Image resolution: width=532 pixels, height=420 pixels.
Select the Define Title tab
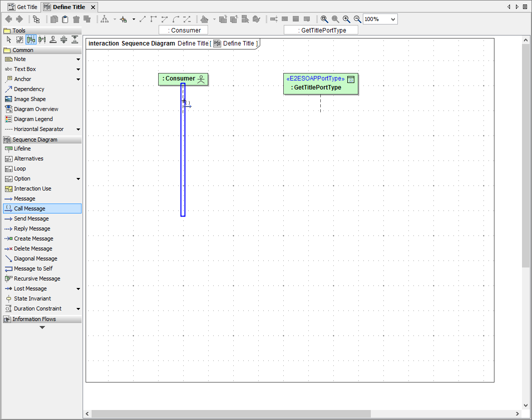[x=69, y=7]
